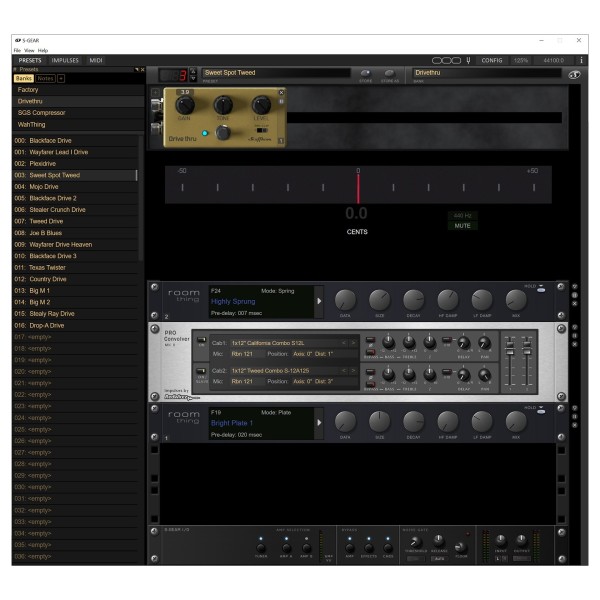Increase preset number with up arrow
The image size is (600, 600).
pyautogui.click(x=193, y=72)
